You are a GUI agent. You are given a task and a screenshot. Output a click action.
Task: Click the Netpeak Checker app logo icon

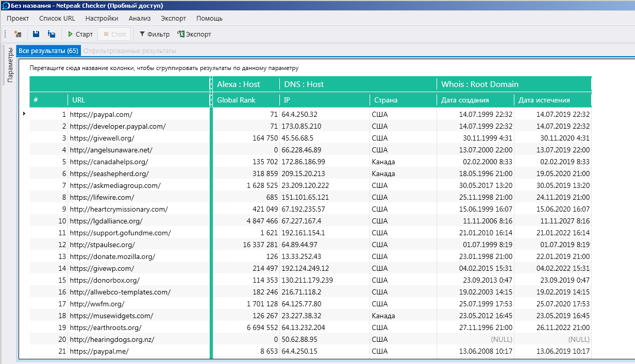click(5, 5)
